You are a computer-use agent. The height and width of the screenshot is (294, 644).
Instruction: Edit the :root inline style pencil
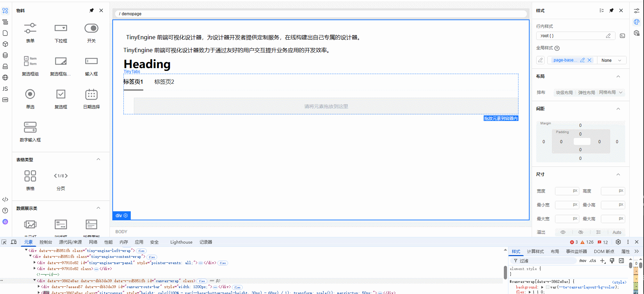(608, 36)
